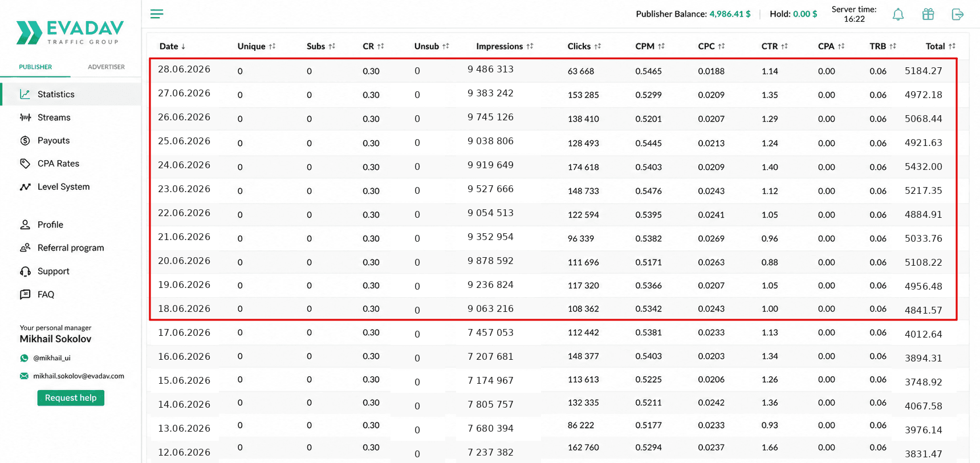Select the 24.06.2026 date cell
This screenshot has width=980, height=463.
click(x=184, y=165)
